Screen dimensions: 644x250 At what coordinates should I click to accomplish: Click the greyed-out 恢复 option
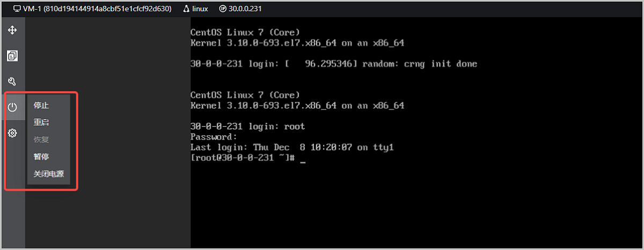pos(41,139)
